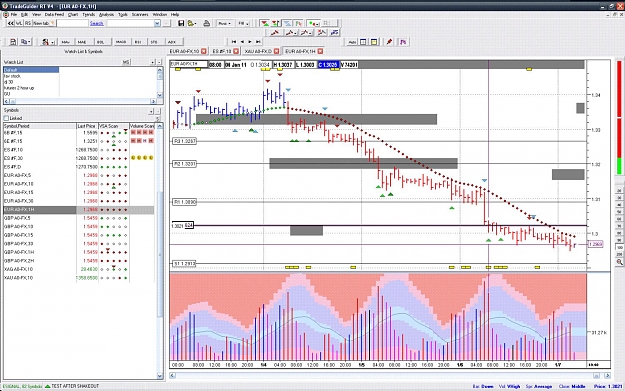Image resolution: width=625 pixels, height=391 pixels.
Task: Jump to last bar playback button
Action: point(258,41)
